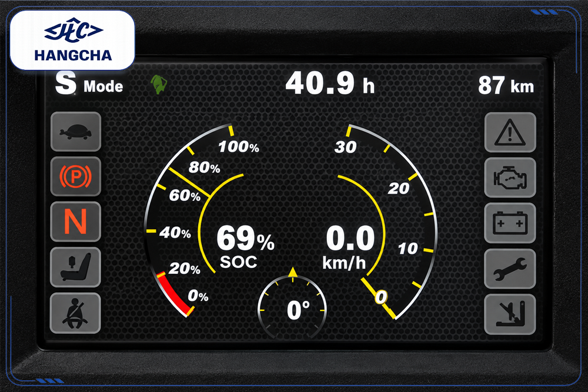
Task: Tap the seatbelt warning icon
Action: coord(76,313)
